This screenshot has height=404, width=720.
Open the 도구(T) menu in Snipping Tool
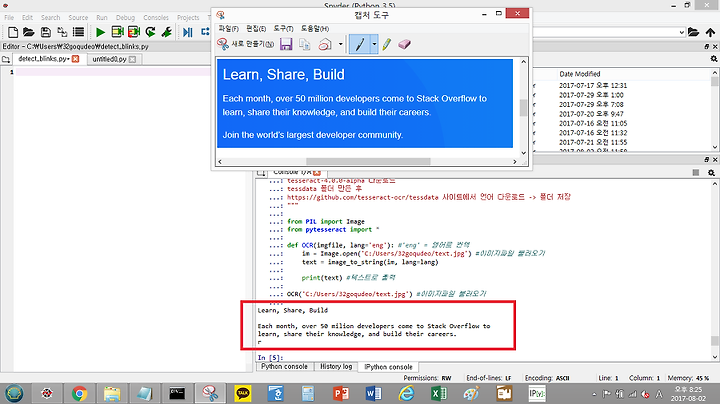coord(283,28)
